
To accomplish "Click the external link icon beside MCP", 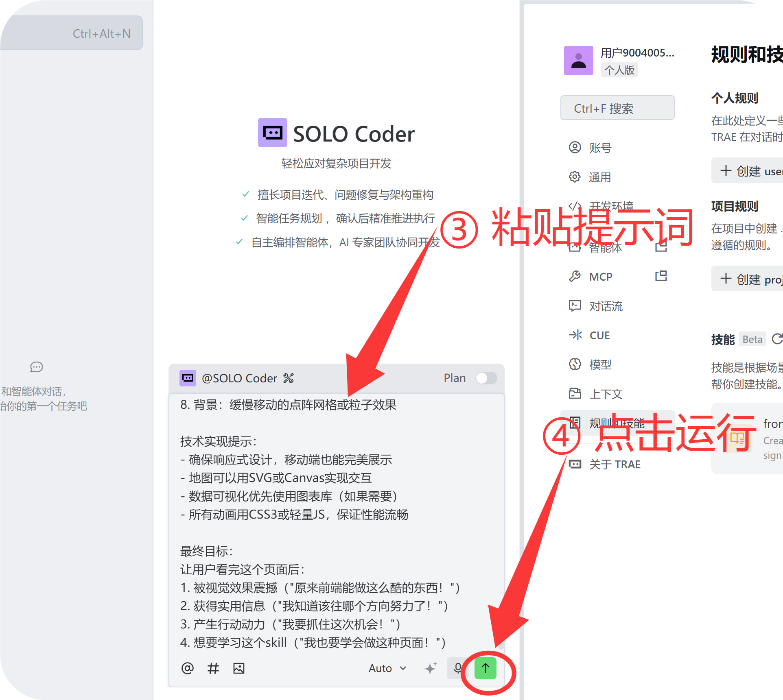I will pyautogui.click(x=661, y=276).
